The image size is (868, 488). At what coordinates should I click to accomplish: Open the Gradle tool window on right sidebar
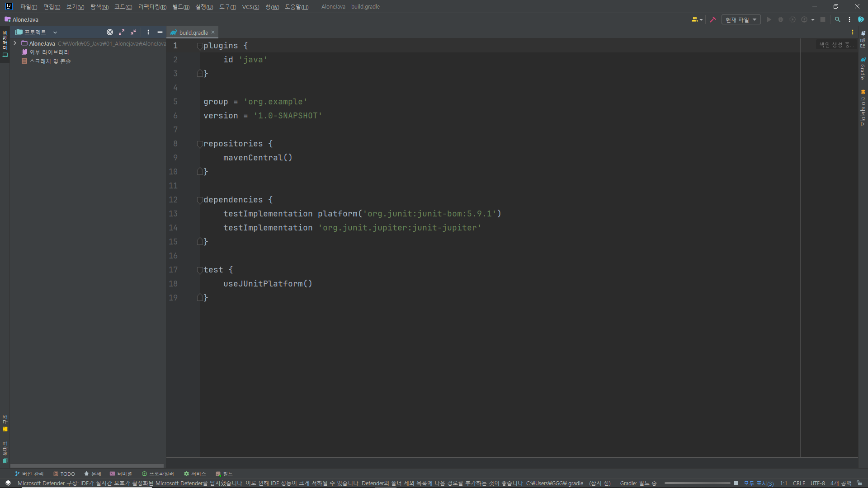(863, 69)
